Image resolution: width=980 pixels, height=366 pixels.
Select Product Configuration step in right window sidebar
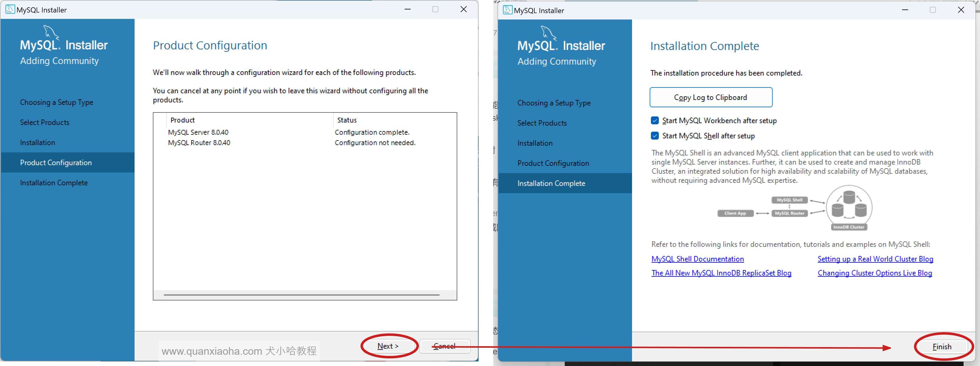(x=553, y=163)
